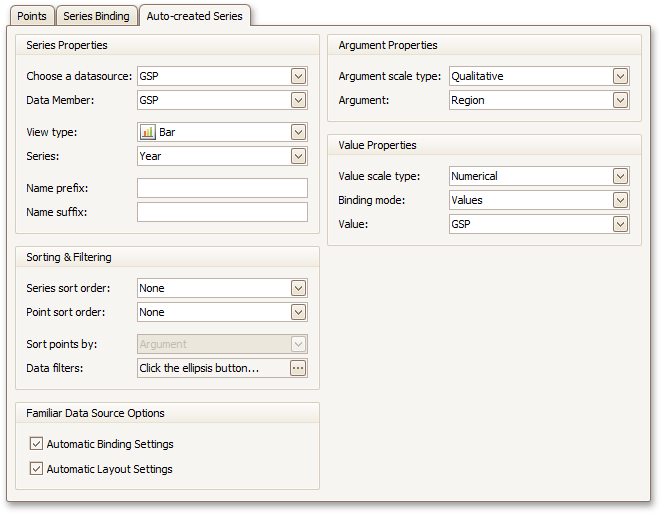Click the Name prefix text field

[222, 188]
